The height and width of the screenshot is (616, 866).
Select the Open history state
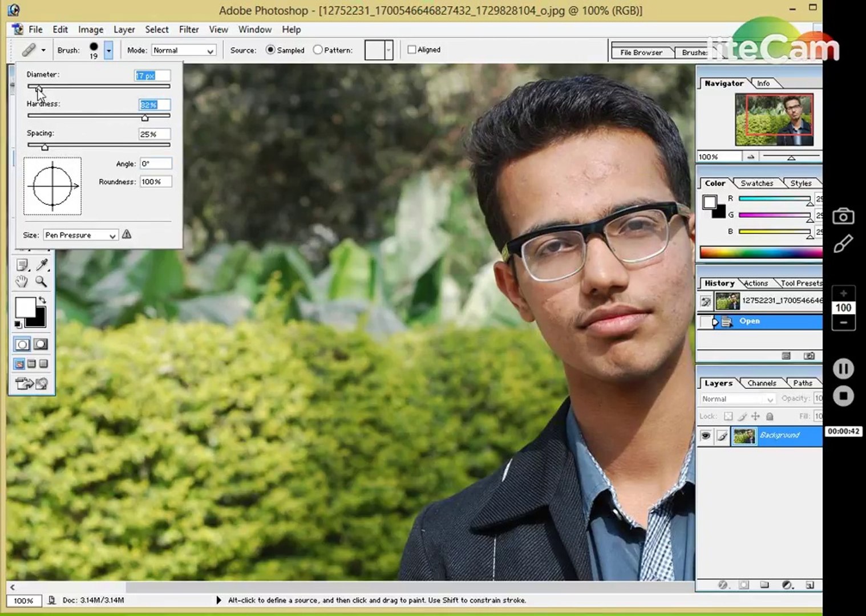(749, 321)
